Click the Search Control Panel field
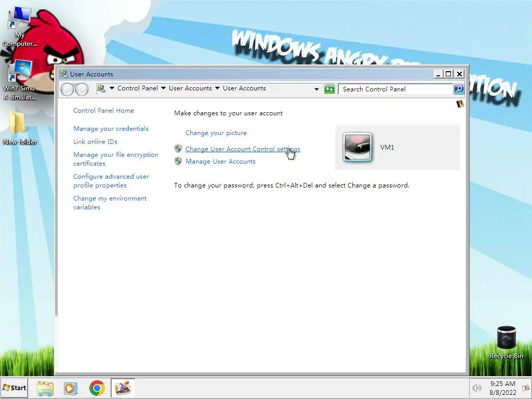The width and height of the screenshot is (532, 399). coord(395,89)
